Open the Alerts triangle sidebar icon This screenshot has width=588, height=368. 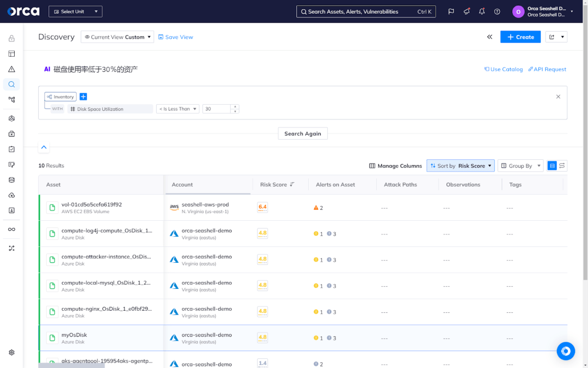coord(11,69)
